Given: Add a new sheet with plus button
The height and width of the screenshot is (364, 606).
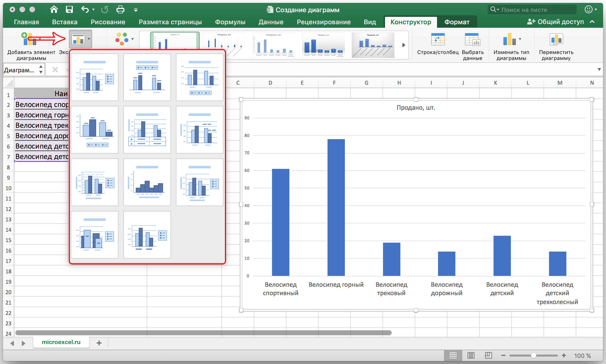Looking at the screenshot, I should click(x=99, y=343).
